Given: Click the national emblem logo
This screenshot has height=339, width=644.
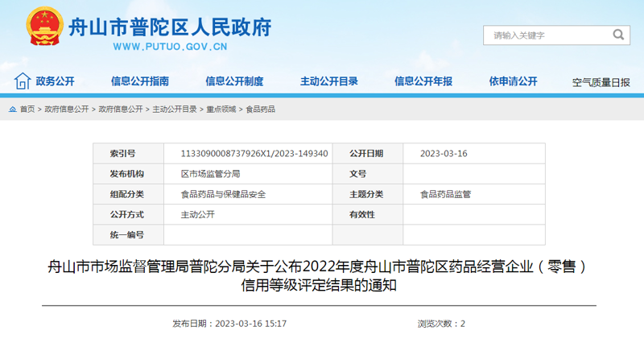Looking at the screenshot, I should click(x=44, y=27).
